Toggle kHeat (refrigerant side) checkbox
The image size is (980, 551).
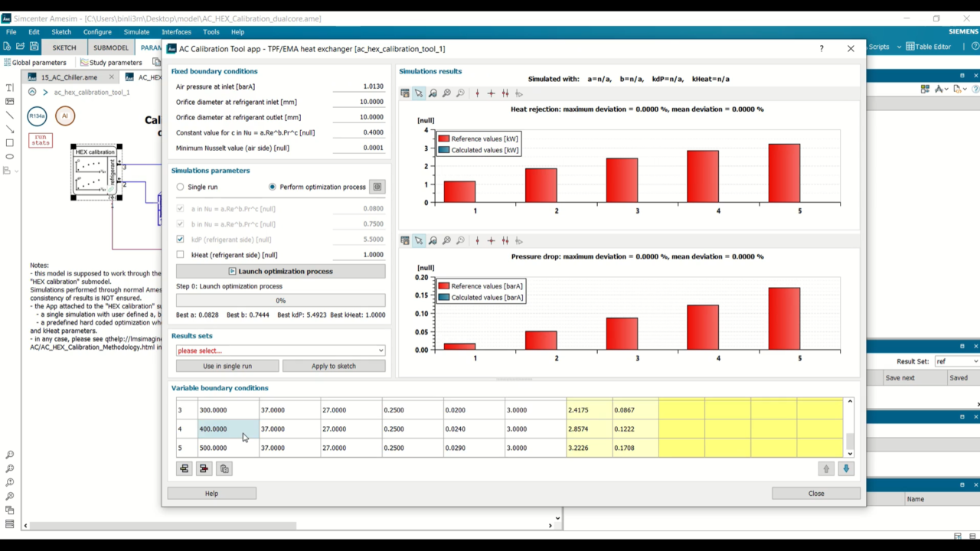(181, 255)
